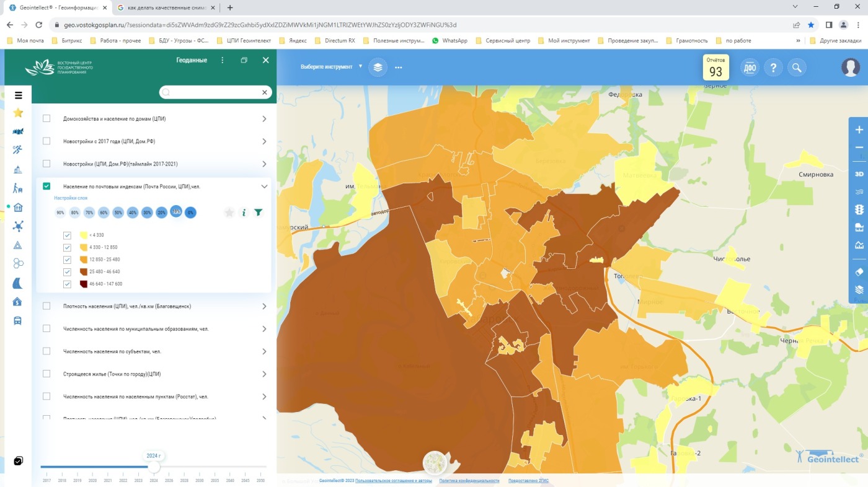Open Политика конфиденциальности link

point(469,481)
